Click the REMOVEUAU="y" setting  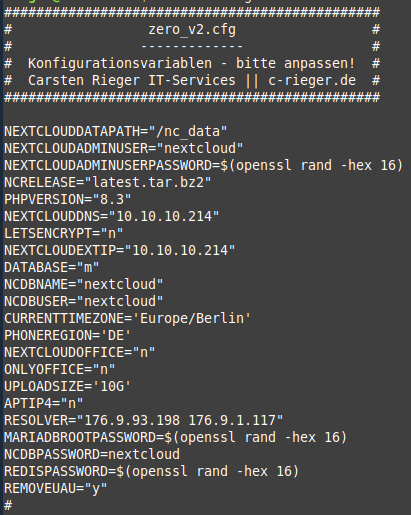(x=56, y=488)
